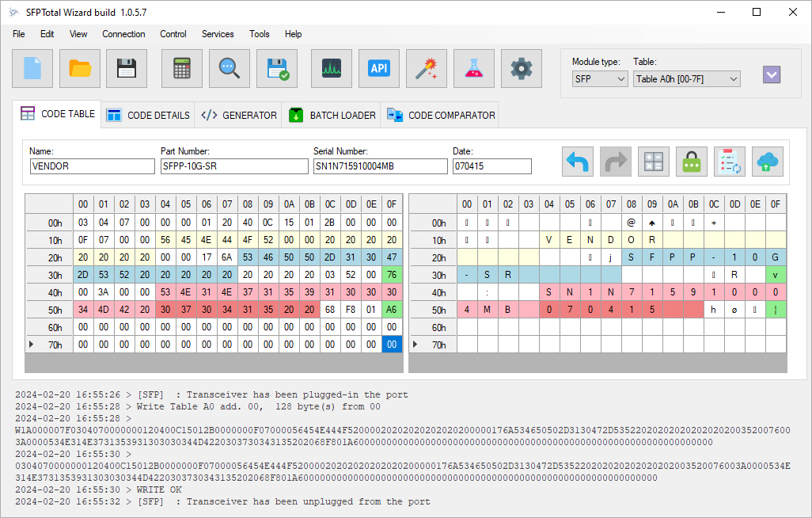Viewport: 812px width, 518px height.
Task: Click the API toolbar icon
Action: pyautogui.click(x=379, y=68)
